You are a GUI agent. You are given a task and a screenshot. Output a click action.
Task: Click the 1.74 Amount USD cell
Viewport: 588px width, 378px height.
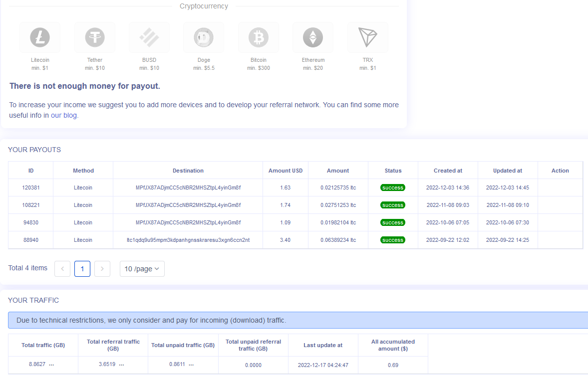tap(285, 205)
